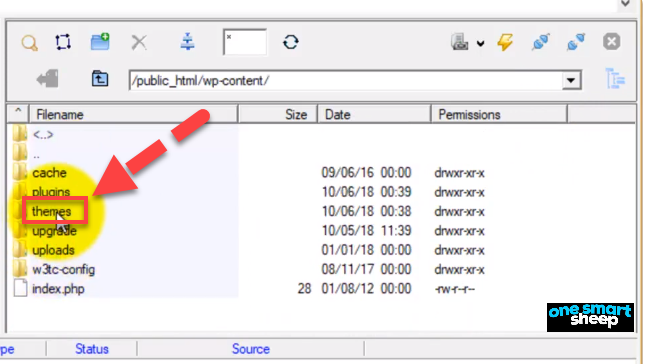Click date 08/11/17 00:00 of w3tc-config
649x364 pixels.
coord(366,270)
